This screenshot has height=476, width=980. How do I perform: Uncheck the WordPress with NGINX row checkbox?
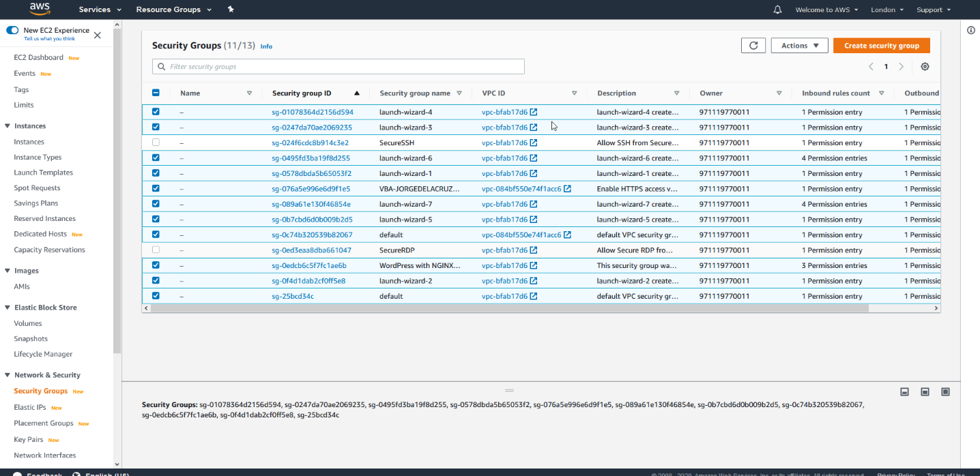[x=156, y=265]
